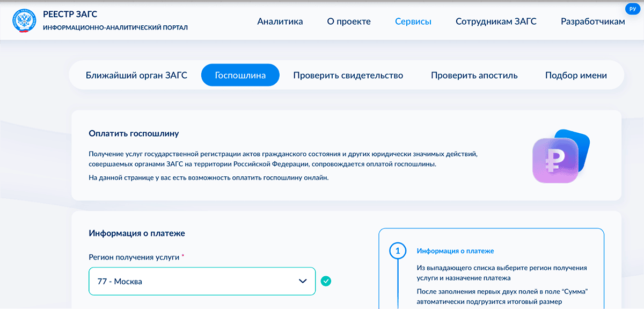Click the Оплатить госпошлину heading
The image size is (644, 309).
[134, 133]
